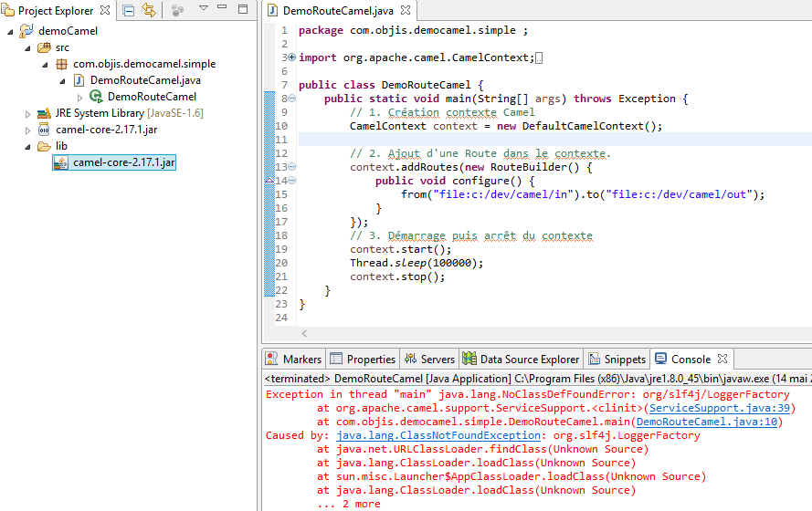Close the DemoRouteCamel.java editor tab

[x=406, y=10]
